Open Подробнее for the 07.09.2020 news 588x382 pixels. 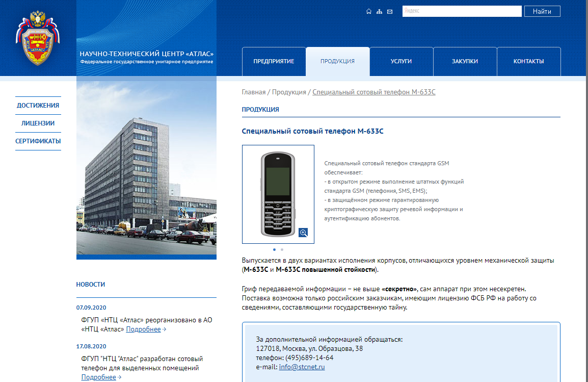pos(143,329)
